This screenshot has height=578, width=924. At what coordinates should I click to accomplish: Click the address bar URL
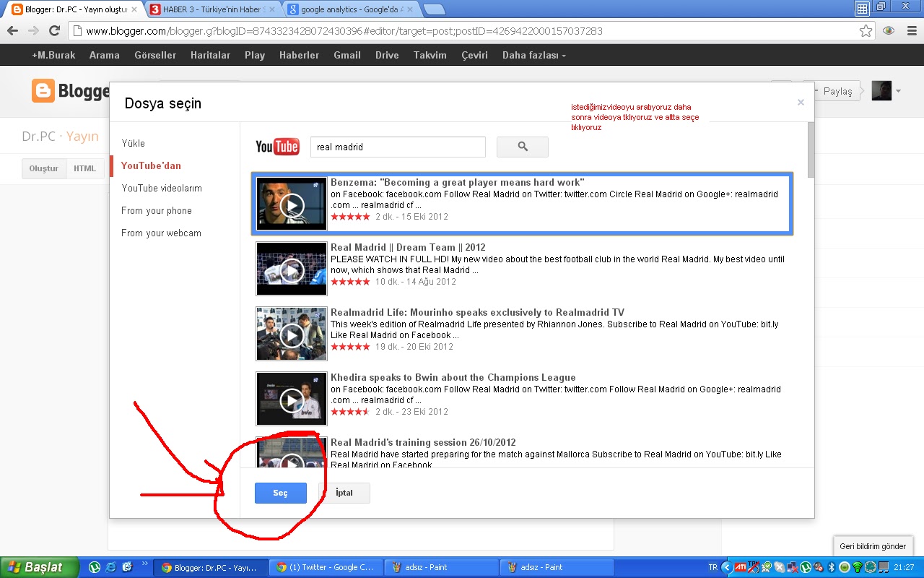(344, 31)
